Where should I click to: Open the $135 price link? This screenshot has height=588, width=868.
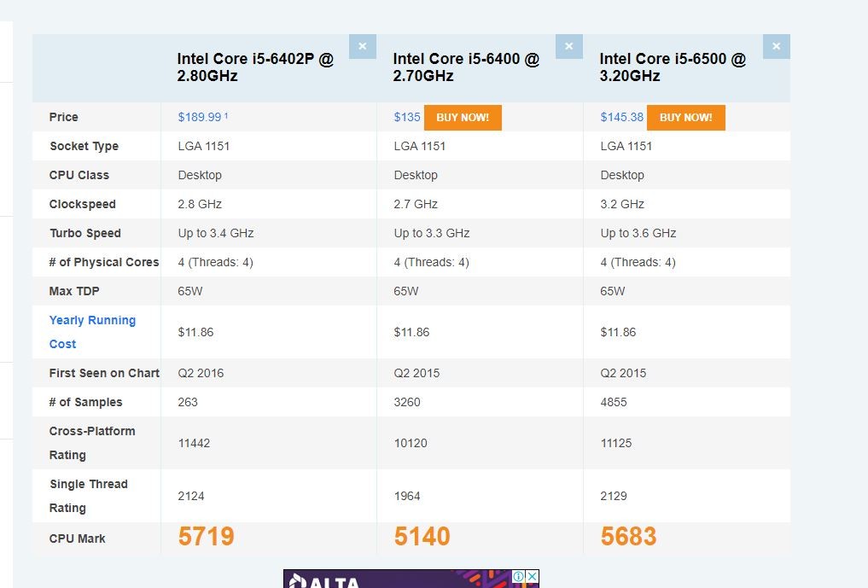(407, 118)
